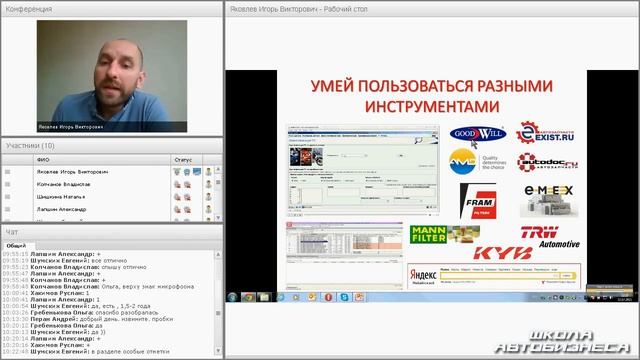Click FRAM logo on the slide
640x360 pixels.
click(x=478, y=201)
